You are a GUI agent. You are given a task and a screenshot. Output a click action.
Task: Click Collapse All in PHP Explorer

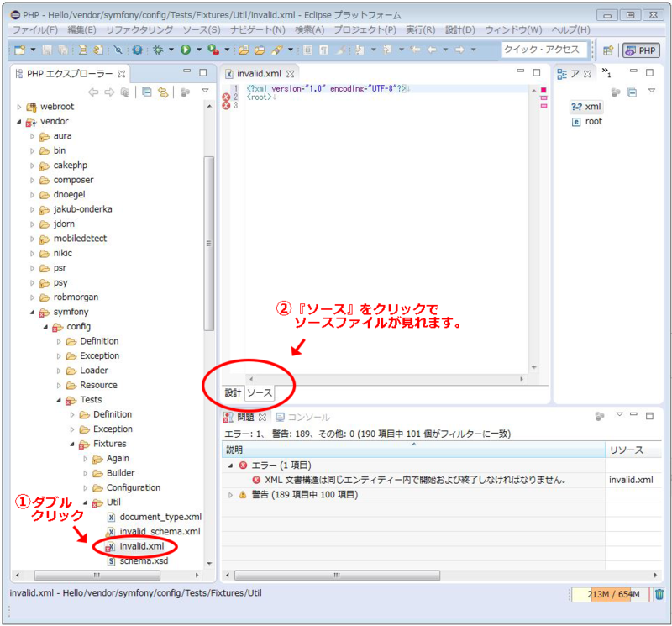tap(146, 92)
